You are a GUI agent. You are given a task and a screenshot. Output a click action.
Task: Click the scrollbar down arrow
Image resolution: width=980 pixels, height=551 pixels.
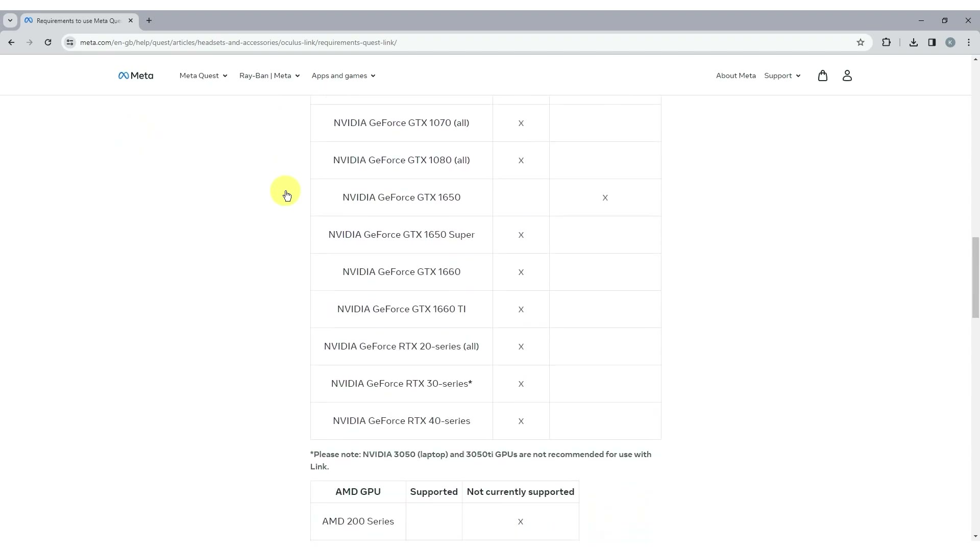(x=975, y=536)
